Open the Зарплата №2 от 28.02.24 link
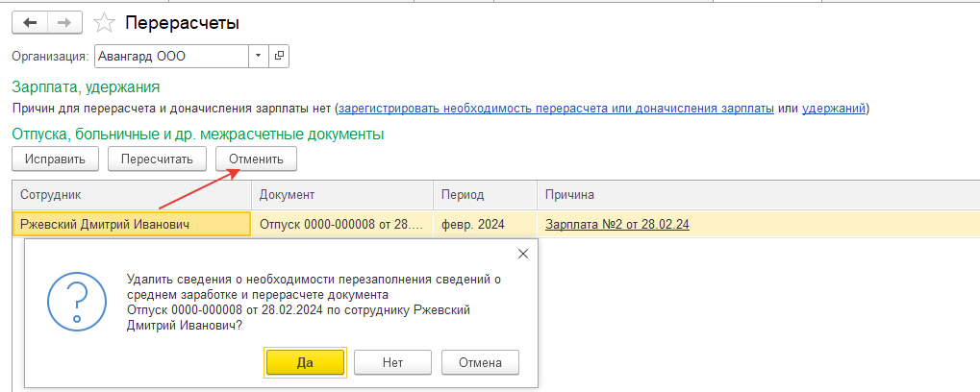980x392 pixels. pos(617,225)
